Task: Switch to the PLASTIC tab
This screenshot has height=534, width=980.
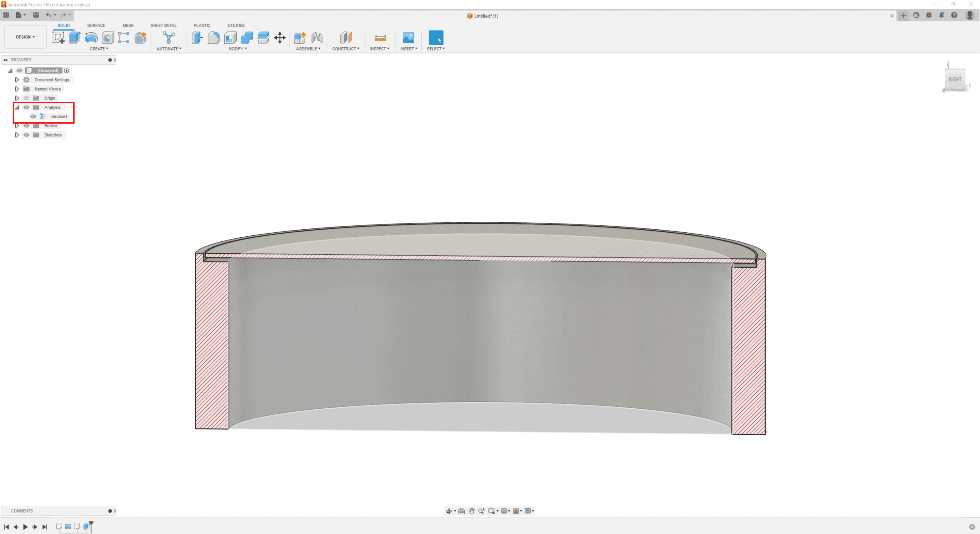Action: coord(202,26)
